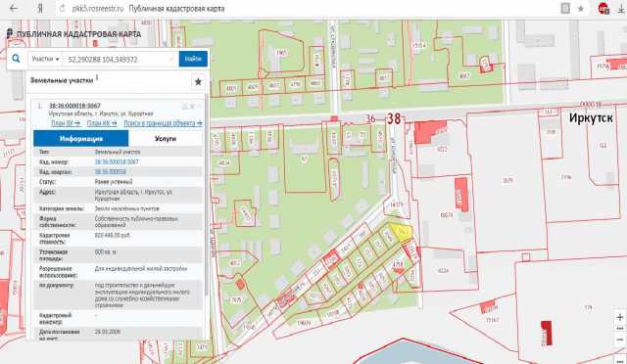Zoom out the map with minus button
627x364 pixels.
[x=620, y=340]
